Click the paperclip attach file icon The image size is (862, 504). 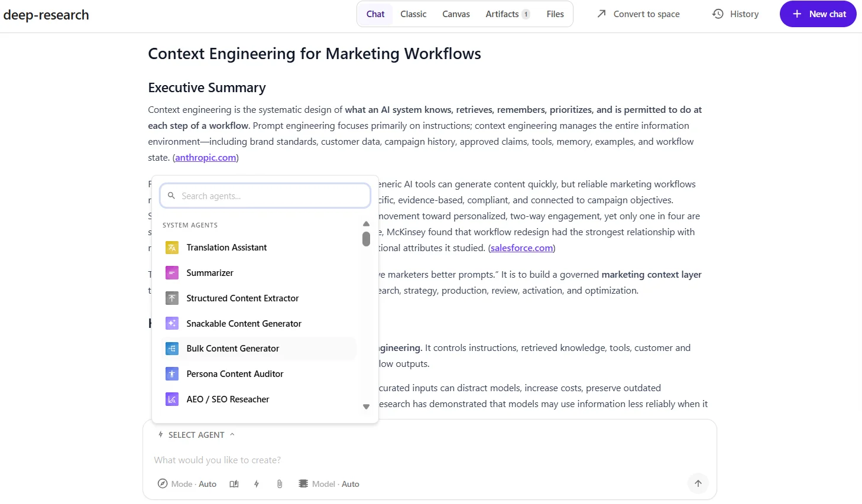pyautogui.click(x=280, y=484)
